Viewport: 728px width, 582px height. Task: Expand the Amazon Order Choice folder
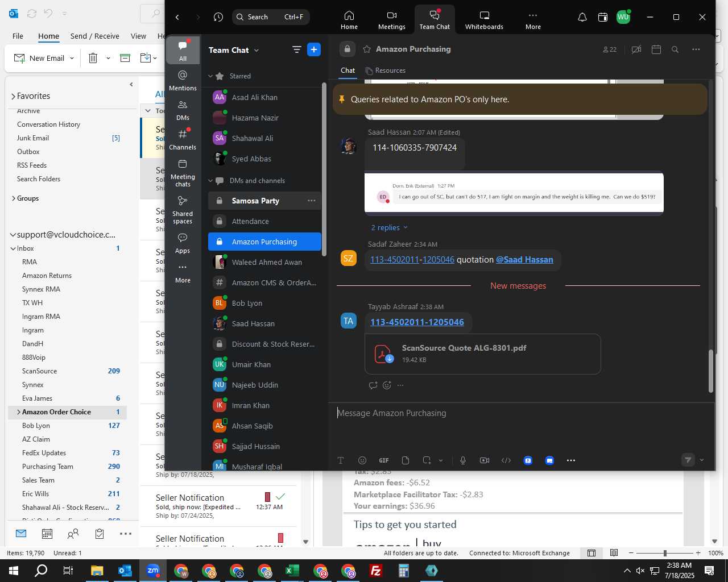click(19, 412)
